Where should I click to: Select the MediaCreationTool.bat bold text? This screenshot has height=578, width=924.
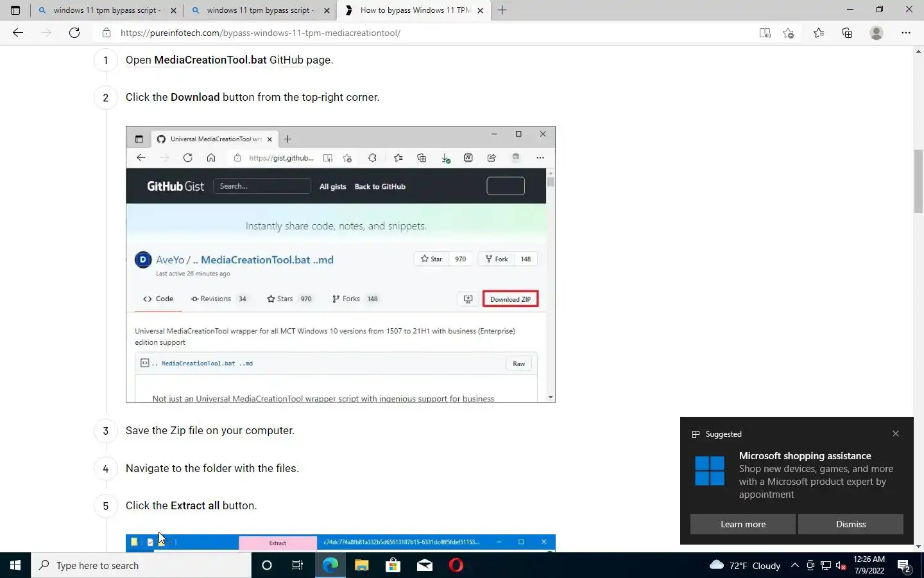point(210,60)
